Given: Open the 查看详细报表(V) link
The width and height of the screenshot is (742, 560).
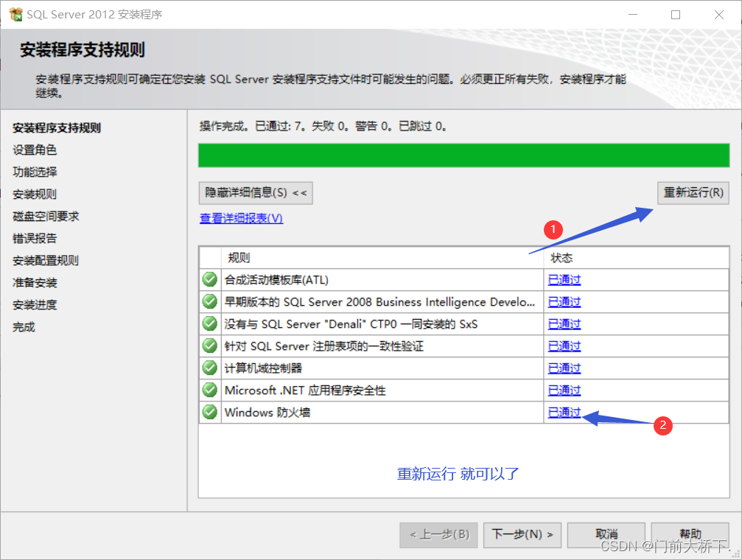Looking at the screenshot, I should pyautogui.click(x=242, y=218).
